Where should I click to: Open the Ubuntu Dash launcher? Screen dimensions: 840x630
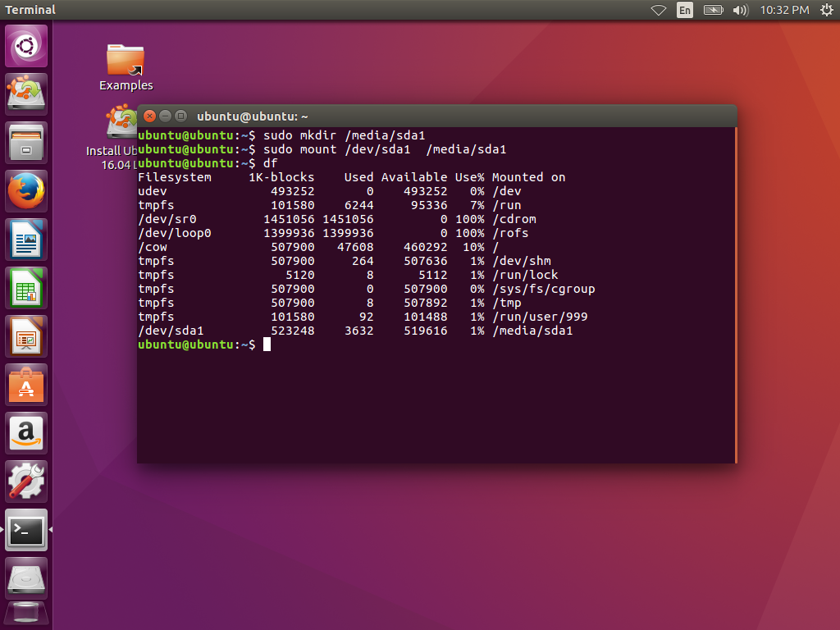25,45
